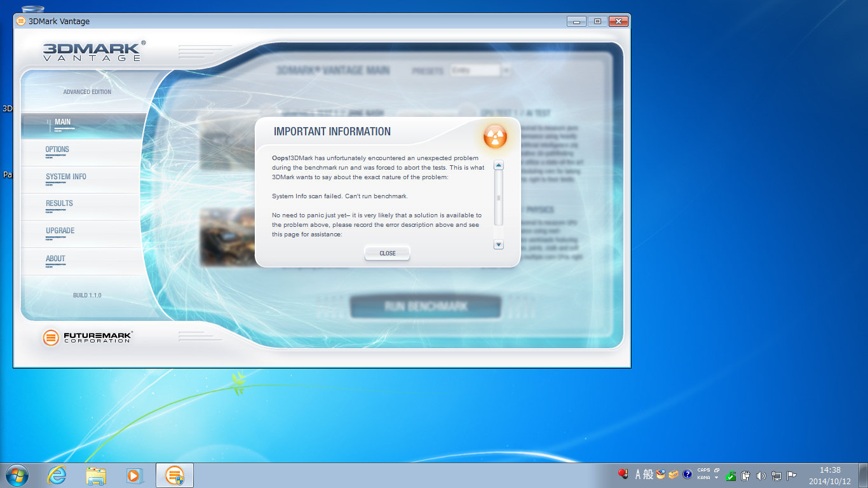The width and height of the screenshot is (868, 488).
Task: Open the IME pad icon
Action: 661,474
